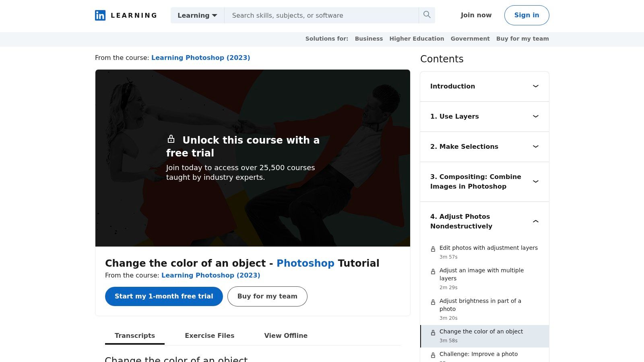Open lesson Adjust brightness in part of a photo
Image resolution: width=644 pixels, height=362 pixels.
click(485, 309)
